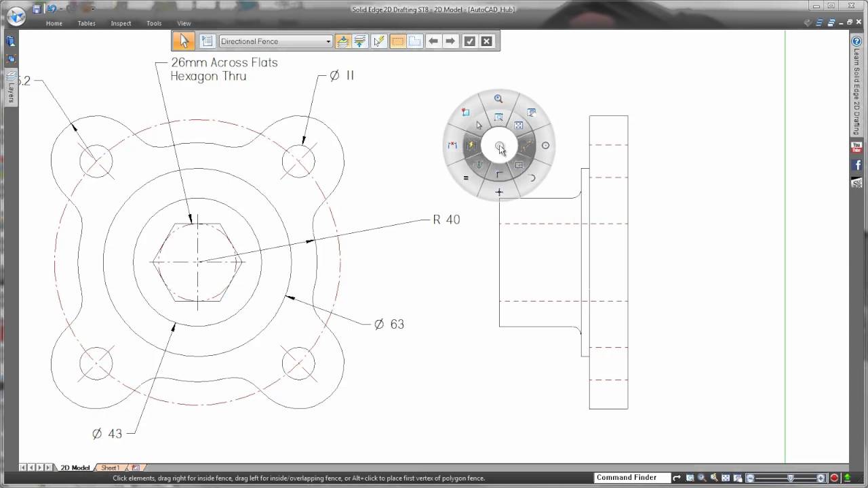The height and width of the screenshot is (488, 868).
Task: Click the QuickPick lightning cursor icon
Action: point(379,41)
